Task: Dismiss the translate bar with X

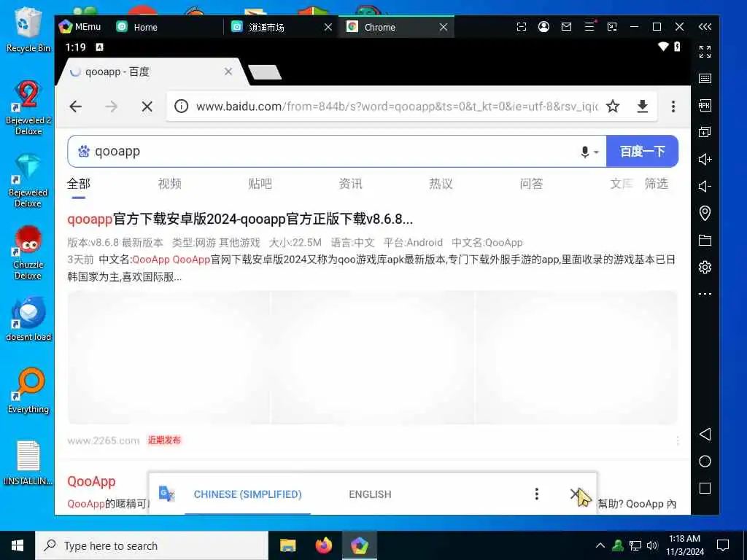Action: [575, 494]
